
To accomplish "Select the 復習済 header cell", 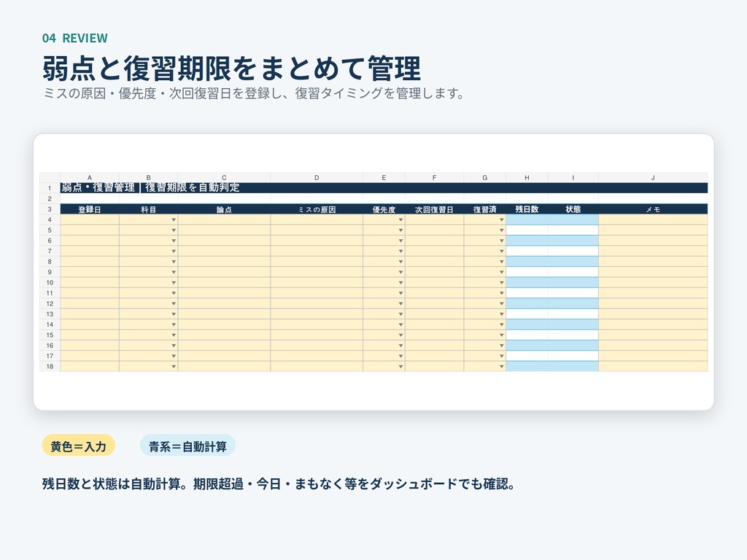I will pyautogui.click(x=485, y=209).
